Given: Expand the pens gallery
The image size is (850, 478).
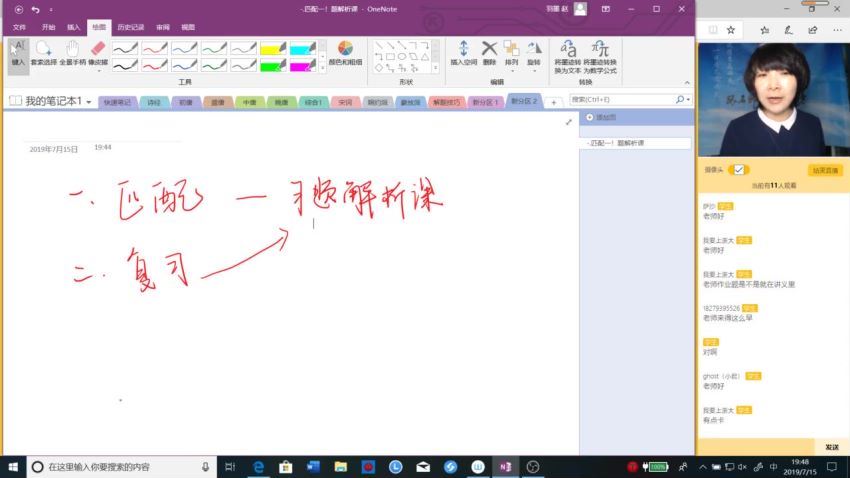Looking at the screenshot, I should [323, 68].
